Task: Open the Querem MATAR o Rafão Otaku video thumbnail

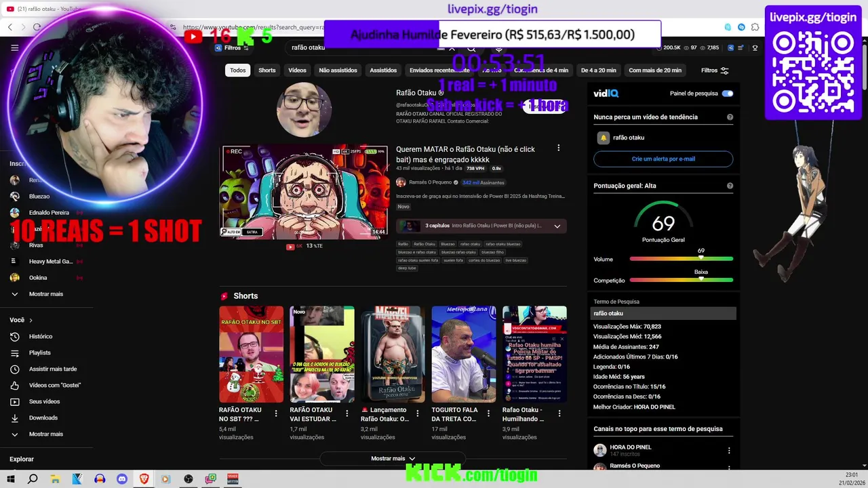Action: click(304, 191)
